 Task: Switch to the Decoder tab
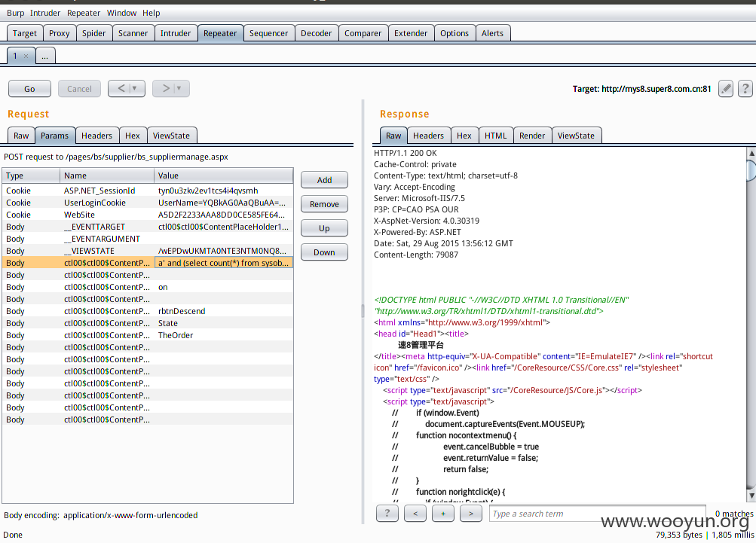pyautogui.click(x=317, y=33)
